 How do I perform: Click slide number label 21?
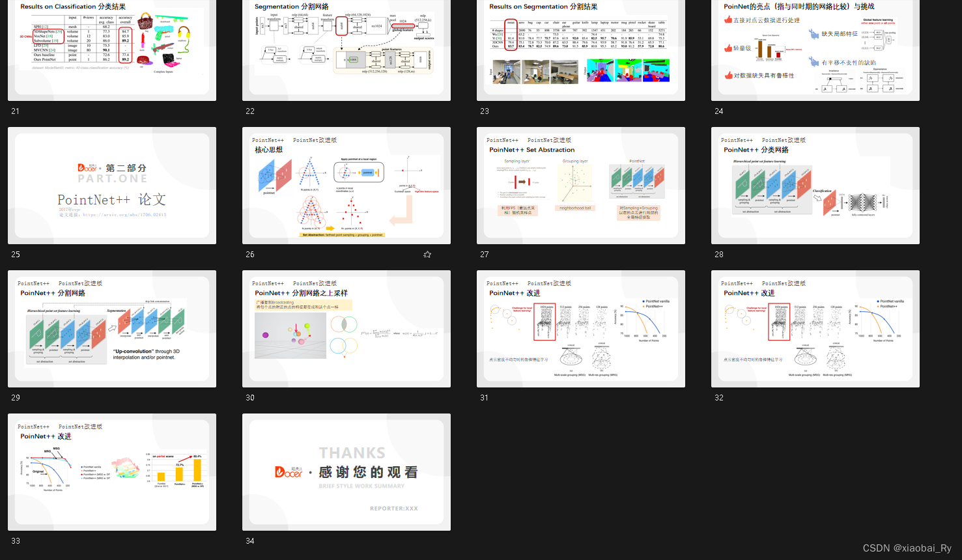16,111
